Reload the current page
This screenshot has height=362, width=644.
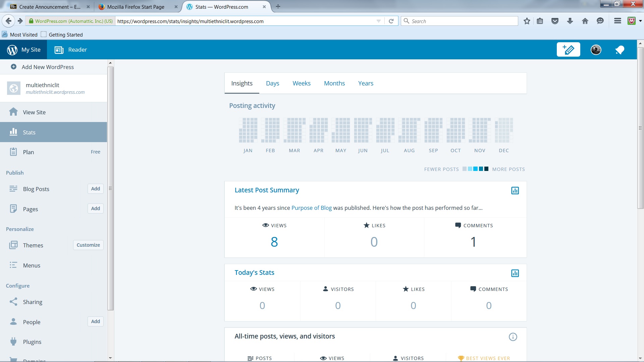[391, 21]
